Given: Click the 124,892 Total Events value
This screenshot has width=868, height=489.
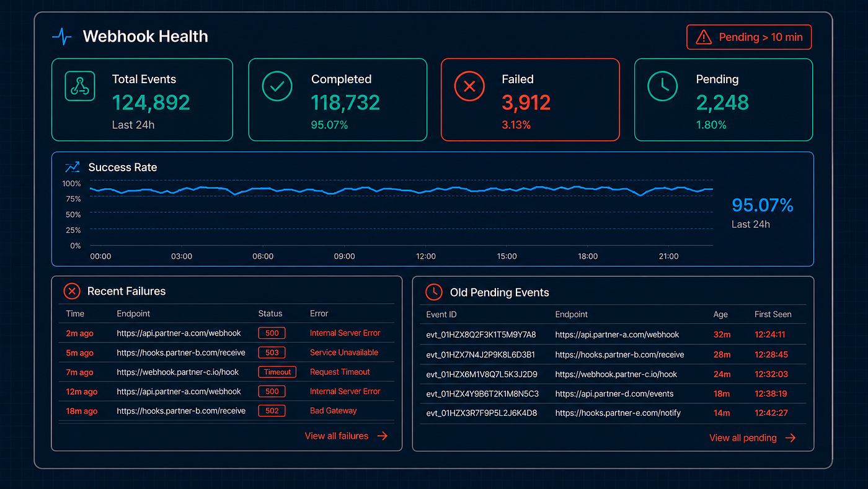Looking at the screenshot, I should pos(151,102).
